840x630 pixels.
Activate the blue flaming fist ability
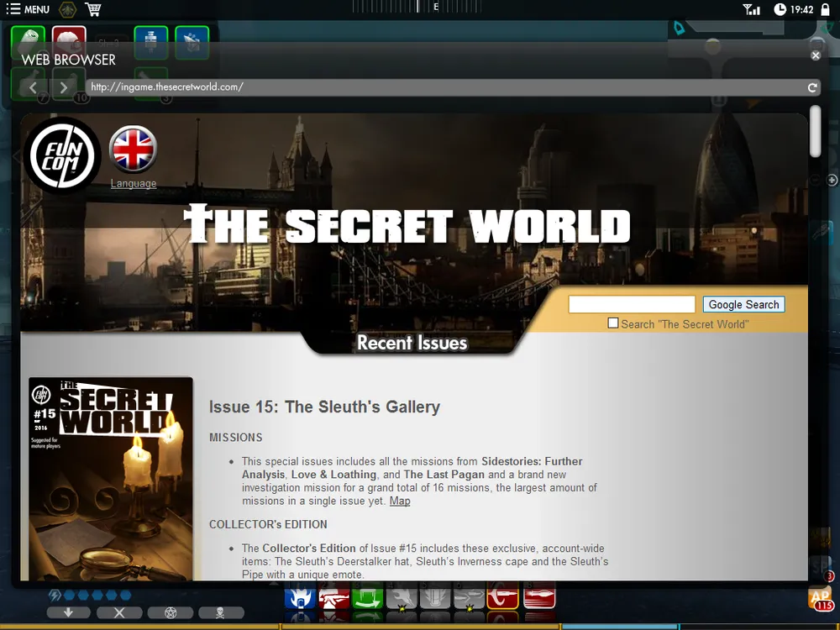pyautogui.click(x=300, y=596)
